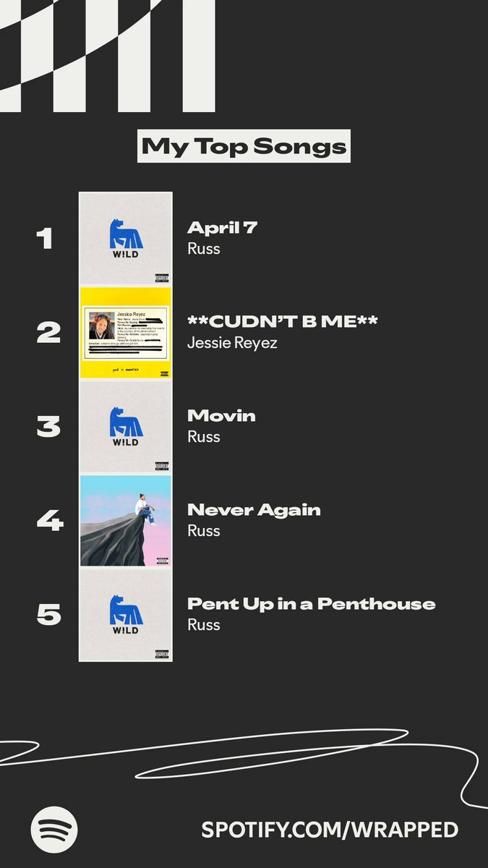Open the SPOTIFY.COM/WRAPPED link
This screenshot has height=868, width=488.
coord(330,830)
